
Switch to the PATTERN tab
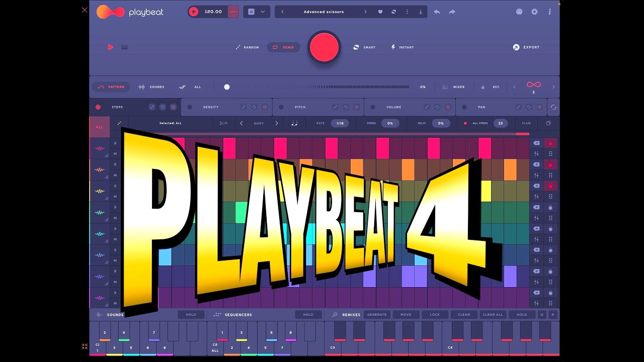[111, 87]
